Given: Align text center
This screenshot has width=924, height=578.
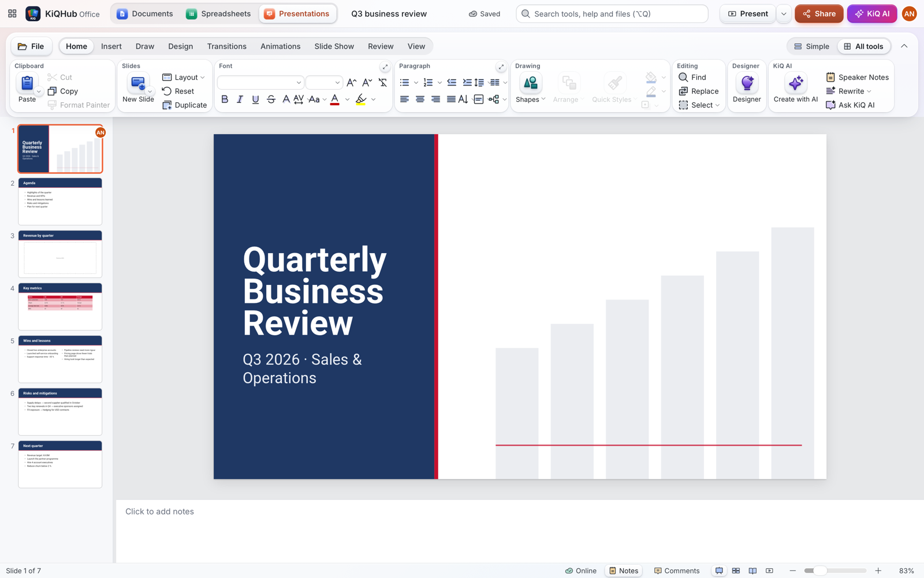Looking at the screenshot, I should [x=420, y=99].
